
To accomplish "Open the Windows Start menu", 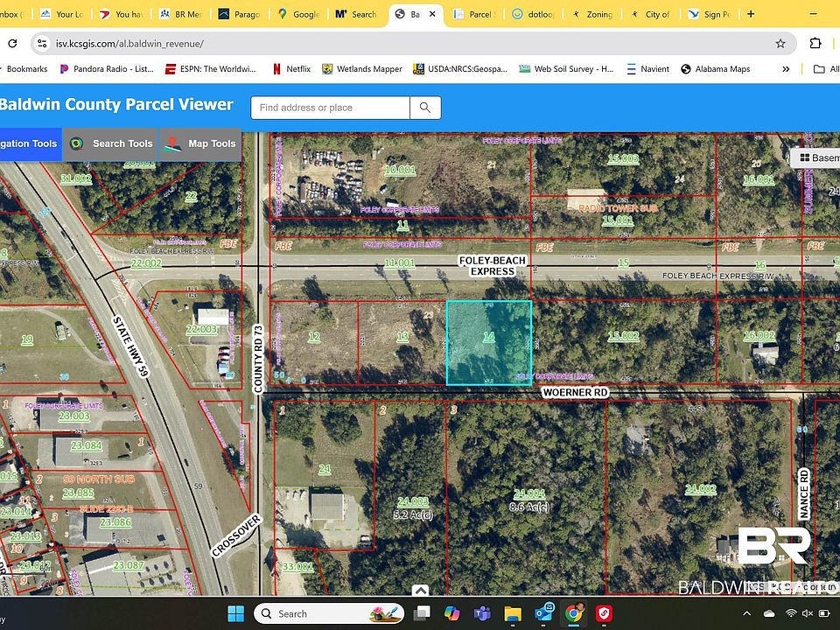I will (x=235, y=613).
